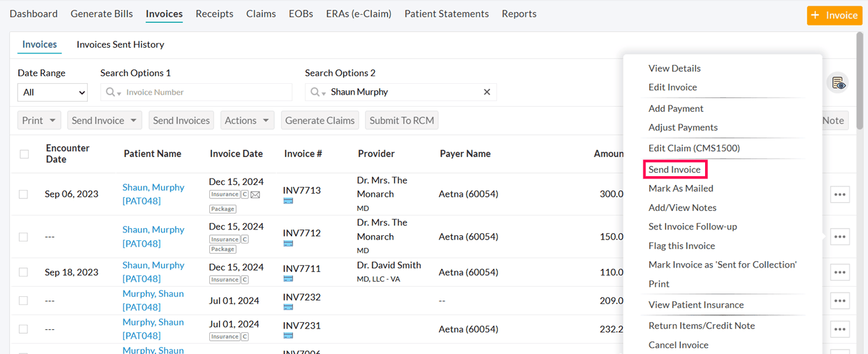This screenshot has width=868, height=354.
Task: Open ellipsis menu for INV7232 row
Action: (839, 301)
